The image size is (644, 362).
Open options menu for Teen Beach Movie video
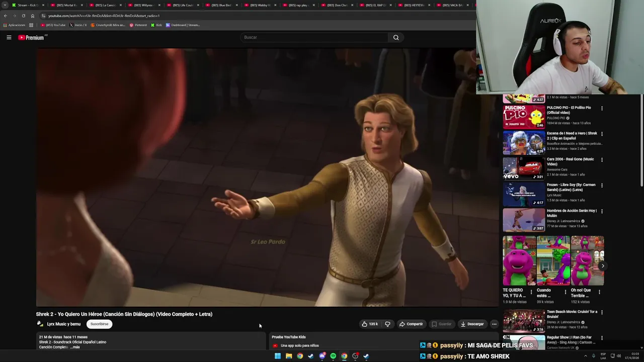pyautogui.click(x=602, y=312)
